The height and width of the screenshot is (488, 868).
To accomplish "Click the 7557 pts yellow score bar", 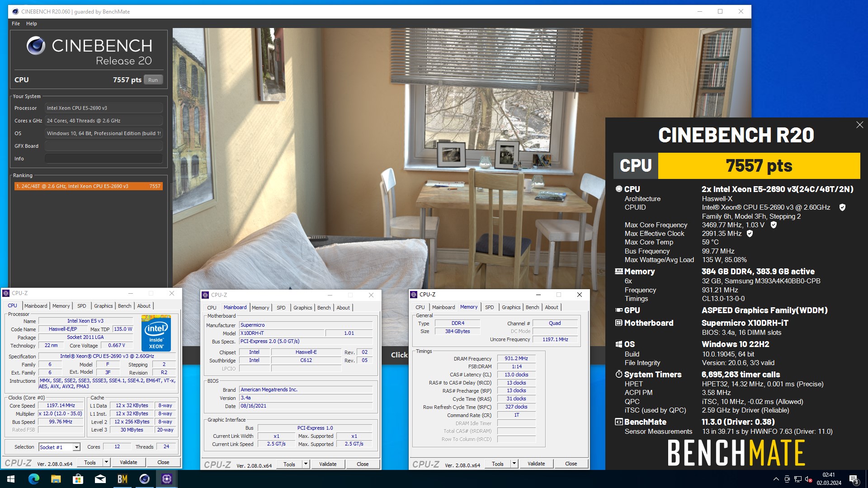I will coord(759,166).
